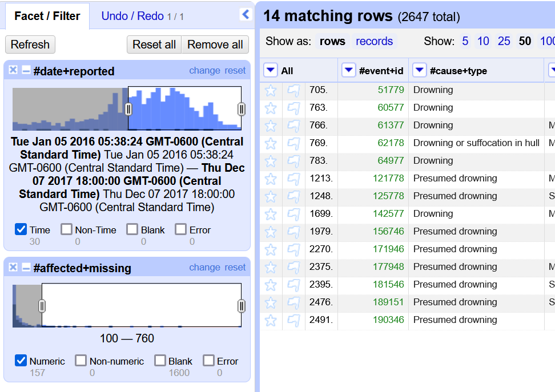555x392 pixels.
Task: Toggle Numeric checkbox in #affected+missing facet
Action: [x=21, y=361]
